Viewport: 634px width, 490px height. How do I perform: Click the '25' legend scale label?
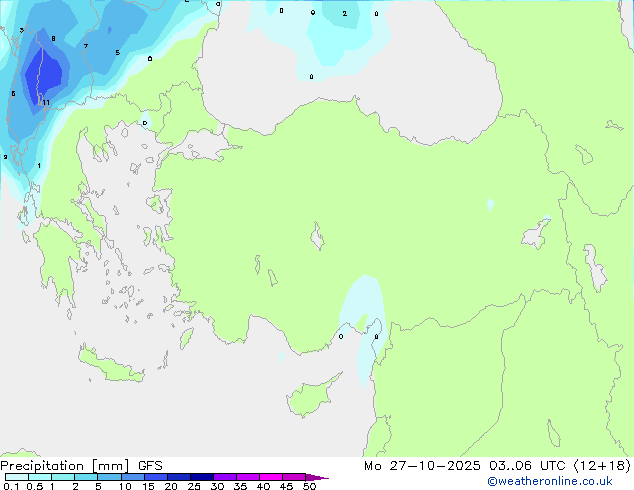[194, 486]
